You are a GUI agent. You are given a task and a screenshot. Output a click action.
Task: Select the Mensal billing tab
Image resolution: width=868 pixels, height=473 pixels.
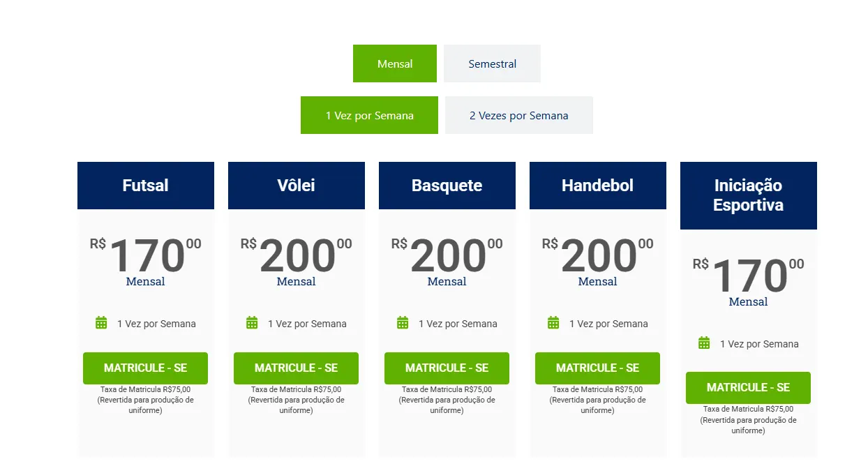[x=395, y=63]
